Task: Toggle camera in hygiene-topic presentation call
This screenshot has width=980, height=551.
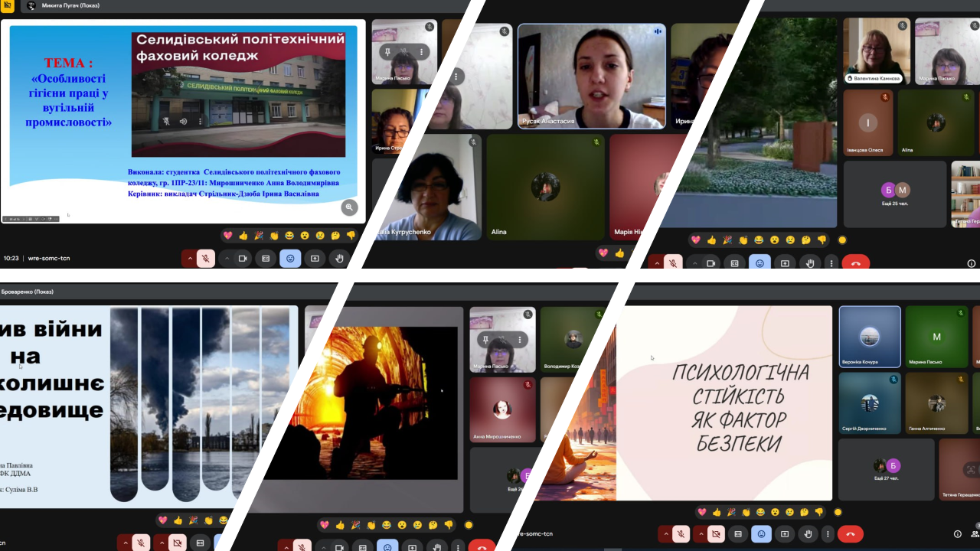Action: point(243,259)
